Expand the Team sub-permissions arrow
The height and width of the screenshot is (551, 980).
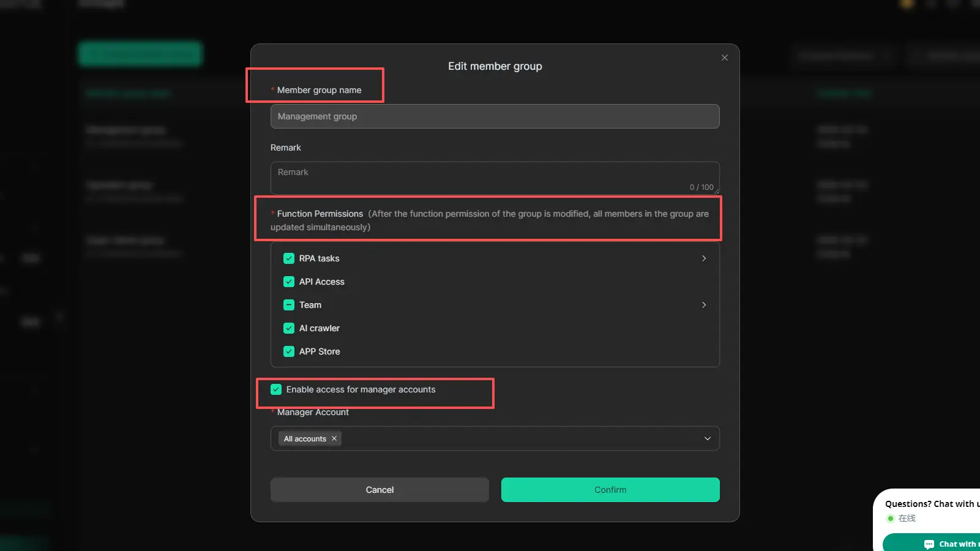tap(704, 305)
